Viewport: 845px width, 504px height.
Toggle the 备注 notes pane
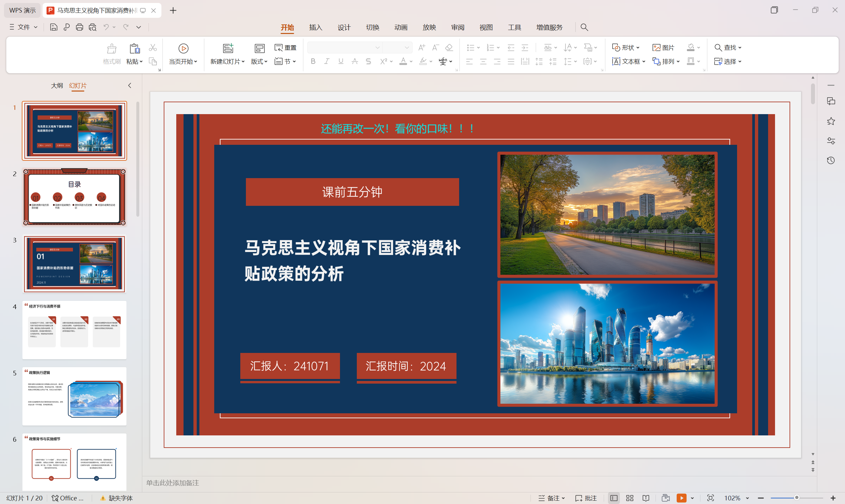[552, 498]
